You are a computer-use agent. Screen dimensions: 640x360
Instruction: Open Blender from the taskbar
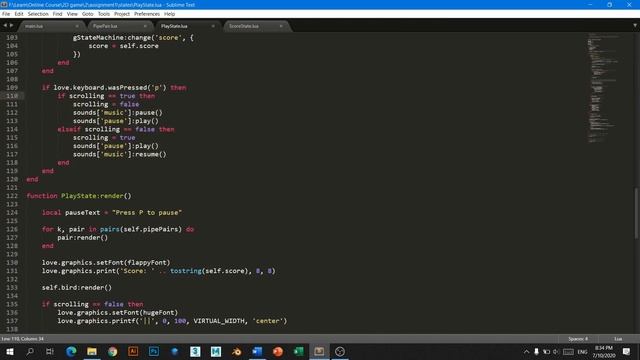[x=236, y=351]
